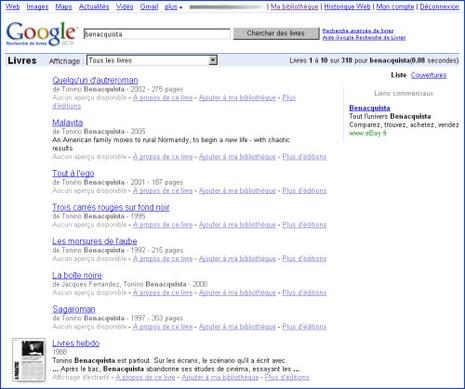Open Vidéo in the top navigation
Screen dimensions: 465x389
pos(125,6)
